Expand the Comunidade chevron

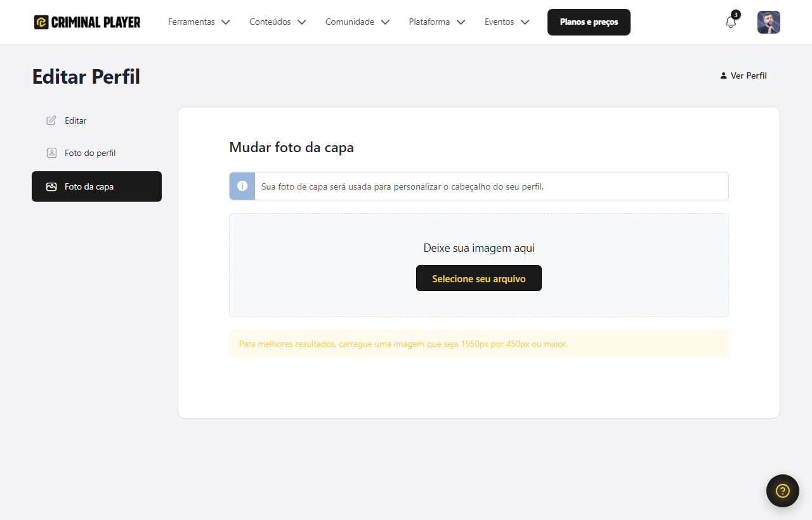tap(385, 22)
